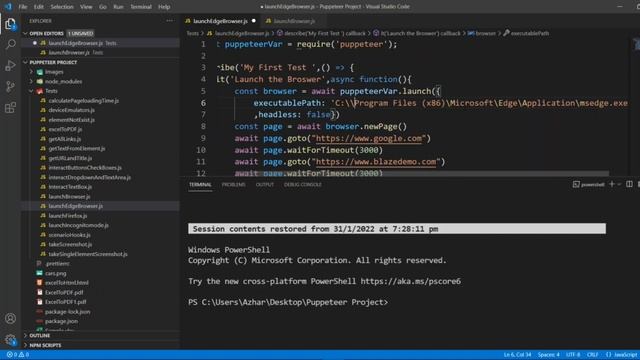Open the Terminal menu
This screenshot has width=640, height=360.
[141, 7]
